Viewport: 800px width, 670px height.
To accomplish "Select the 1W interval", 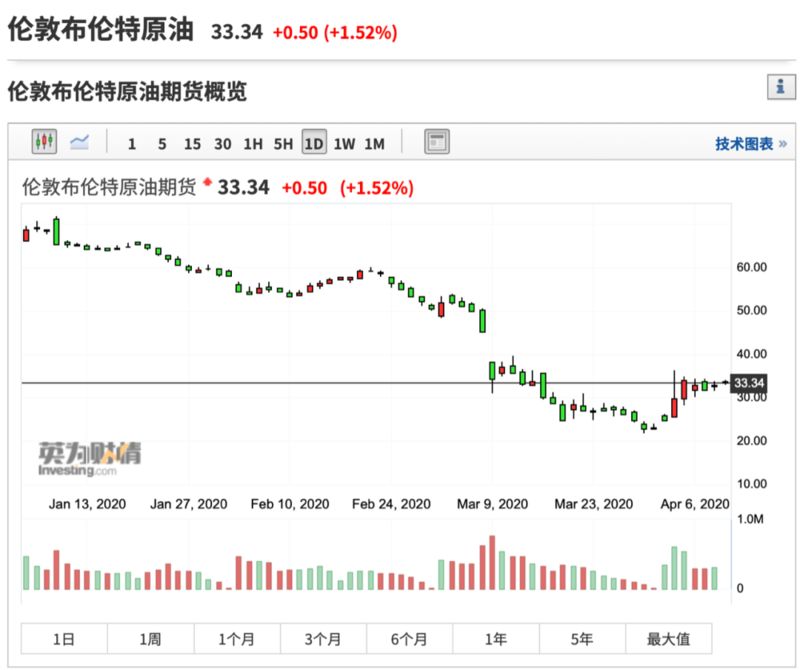I will 344,144.
